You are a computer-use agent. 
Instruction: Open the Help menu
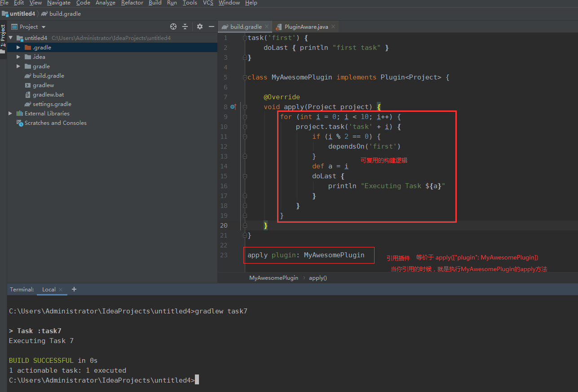click(x=251, y=3)
